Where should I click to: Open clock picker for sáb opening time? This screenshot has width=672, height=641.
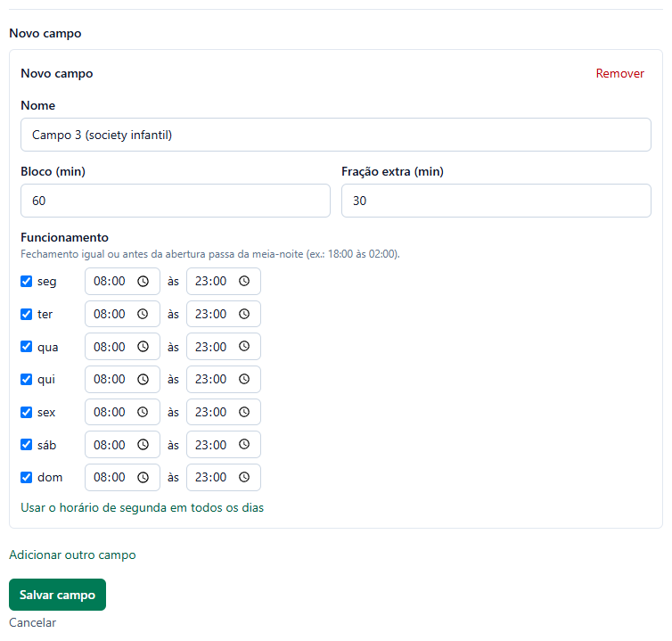(143, 445)
